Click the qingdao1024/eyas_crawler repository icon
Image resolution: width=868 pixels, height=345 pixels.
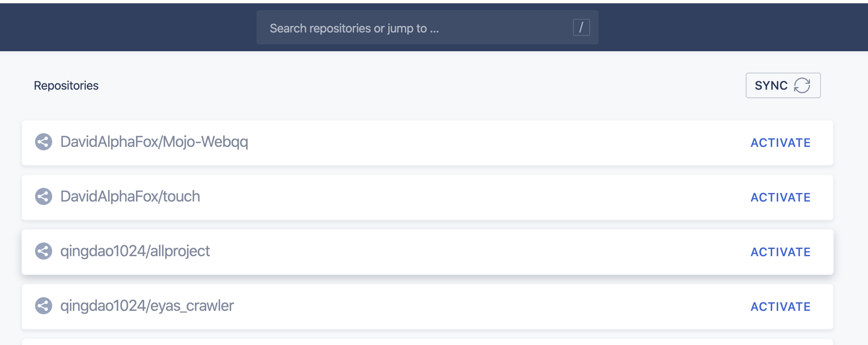coord(44,306)
